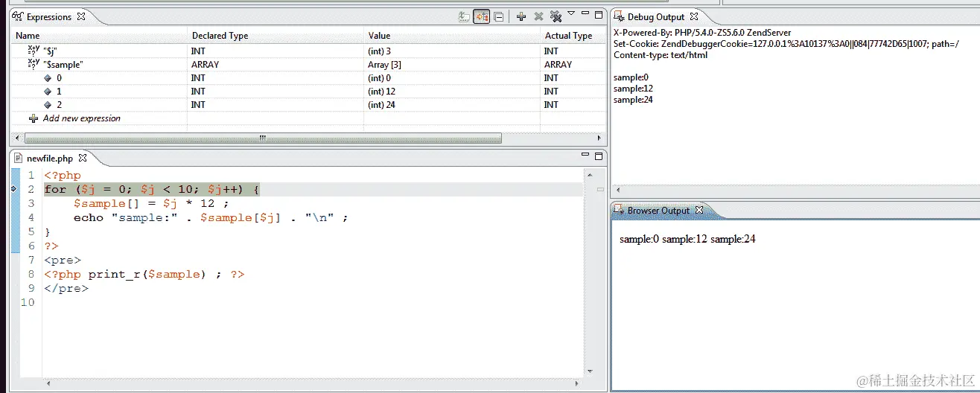The width and height of the screenshot is (980, 393).
Task: Click editor horizontal scrollbar left arrow
Action: click(x=49, y=383)
